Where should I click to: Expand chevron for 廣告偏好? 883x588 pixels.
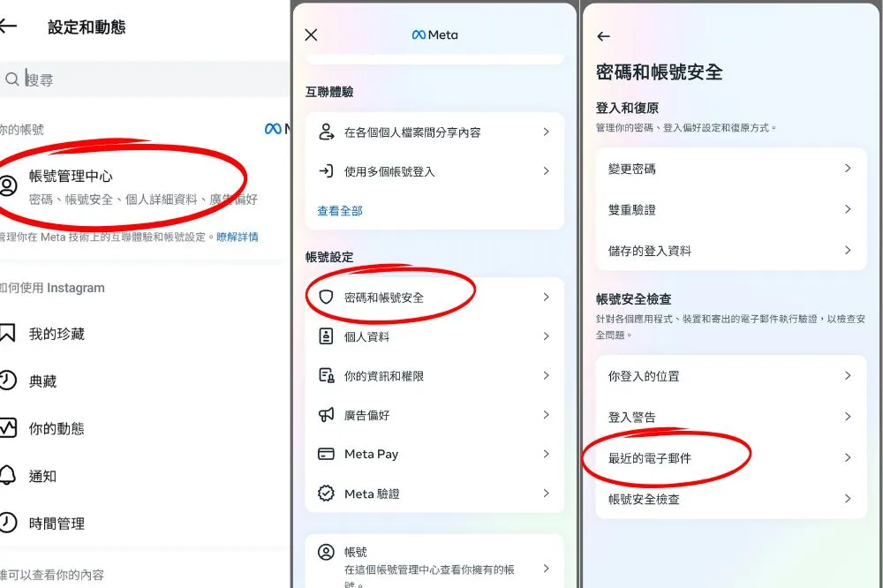click(546, 415)
